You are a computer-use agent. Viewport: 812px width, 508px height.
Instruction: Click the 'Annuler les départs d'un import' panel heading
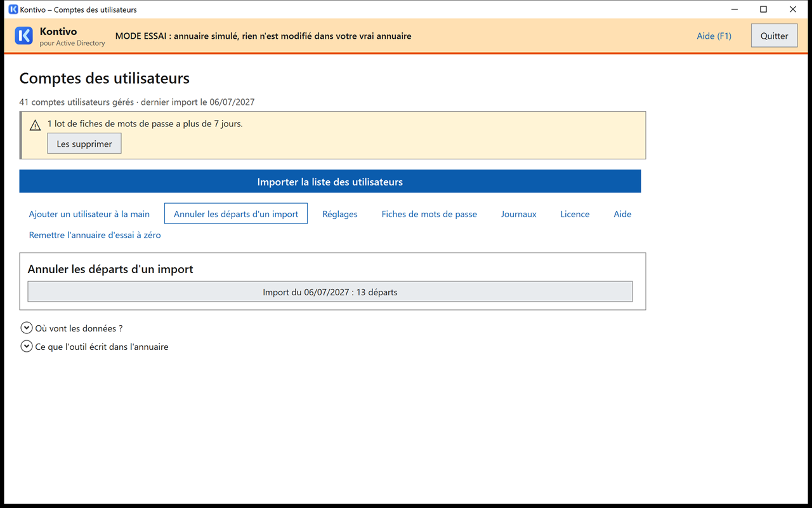tap(110, 269)
